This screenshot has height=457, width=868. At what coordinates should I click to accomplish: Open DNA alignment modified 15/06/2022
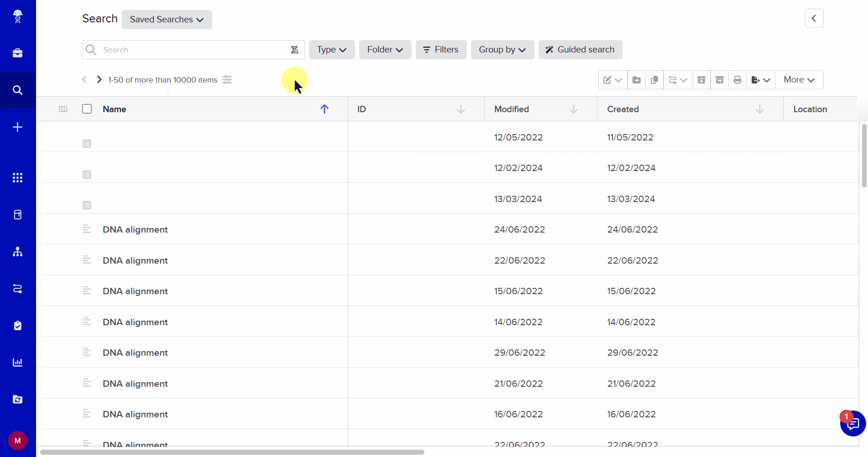tap(135, 291)
